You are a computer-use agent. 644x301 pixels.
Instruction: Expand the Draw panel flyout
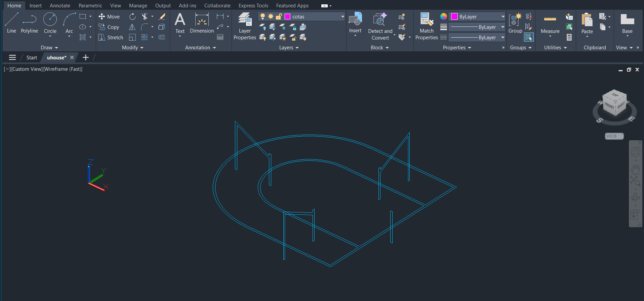(x=49, y=48)
